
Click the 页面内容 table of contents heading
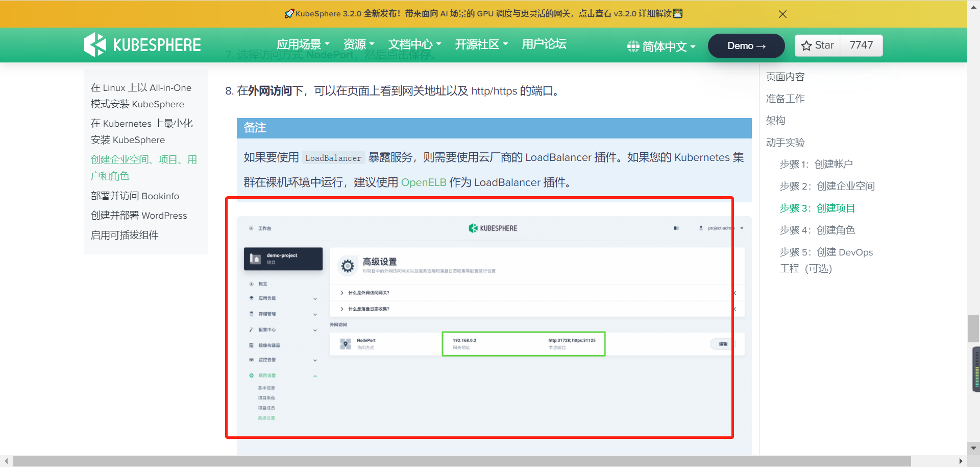785,77
